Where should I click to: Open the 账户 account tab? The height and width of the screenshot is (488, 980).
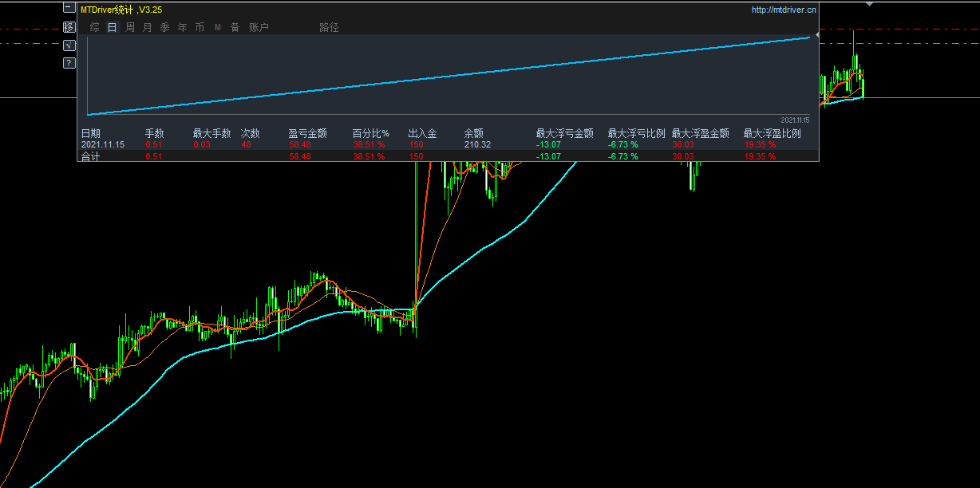pyautogui.click(x=259, y=27)
